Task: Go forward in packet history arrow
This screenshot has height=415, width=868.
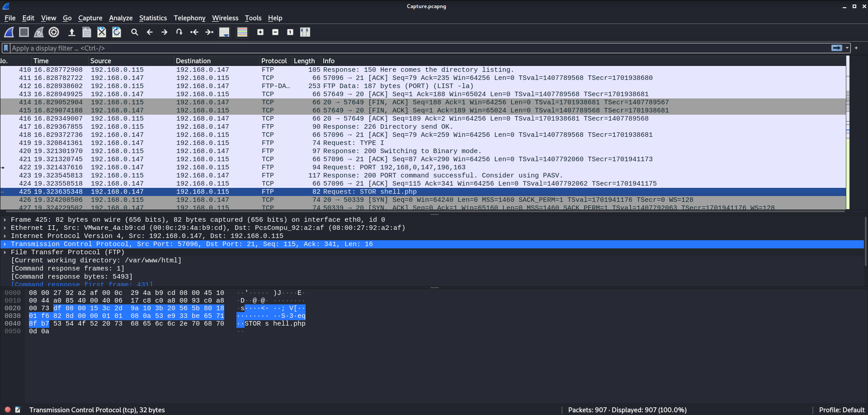Action: 165,32
